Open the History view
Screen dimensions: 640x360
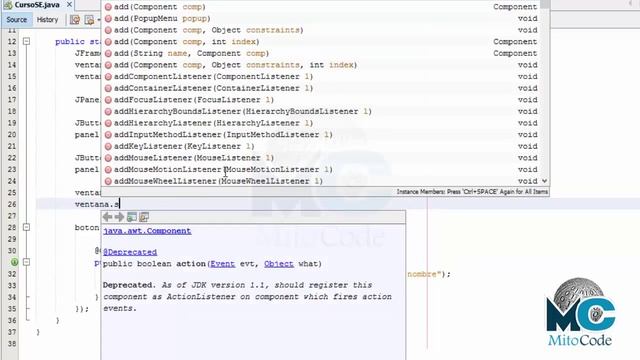tap(47, 20)
